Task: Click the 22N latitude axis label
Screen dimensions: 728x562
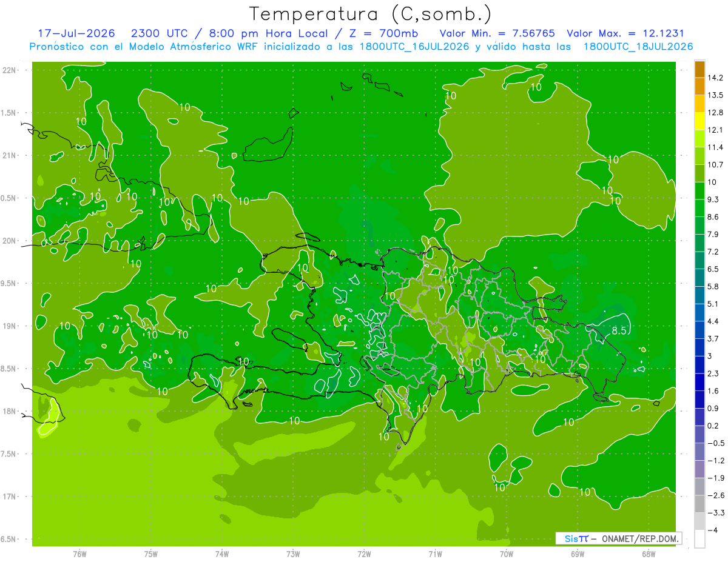Action: click(9, 70)
